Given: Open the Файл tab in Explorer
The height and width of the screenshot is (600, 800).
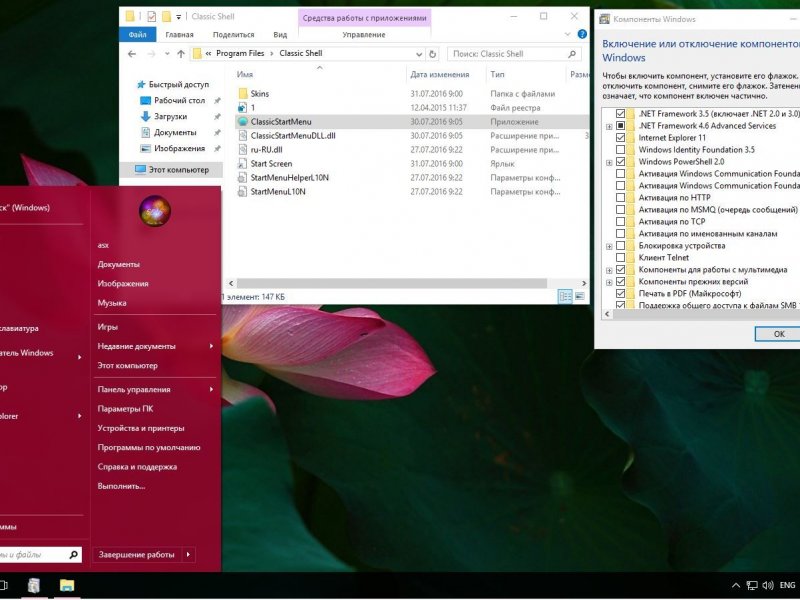Looking at the screenshot, I should (137, 34).
